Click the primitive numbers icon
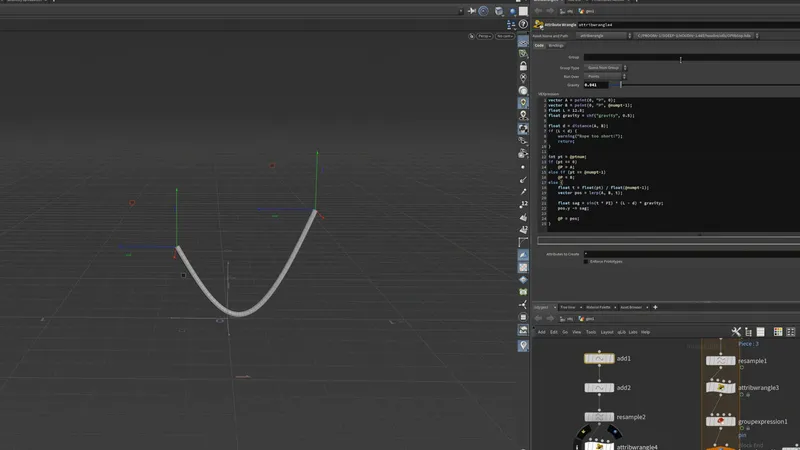Image resolution: width=800 pixels, height=450 pixels. coord(523,230)
